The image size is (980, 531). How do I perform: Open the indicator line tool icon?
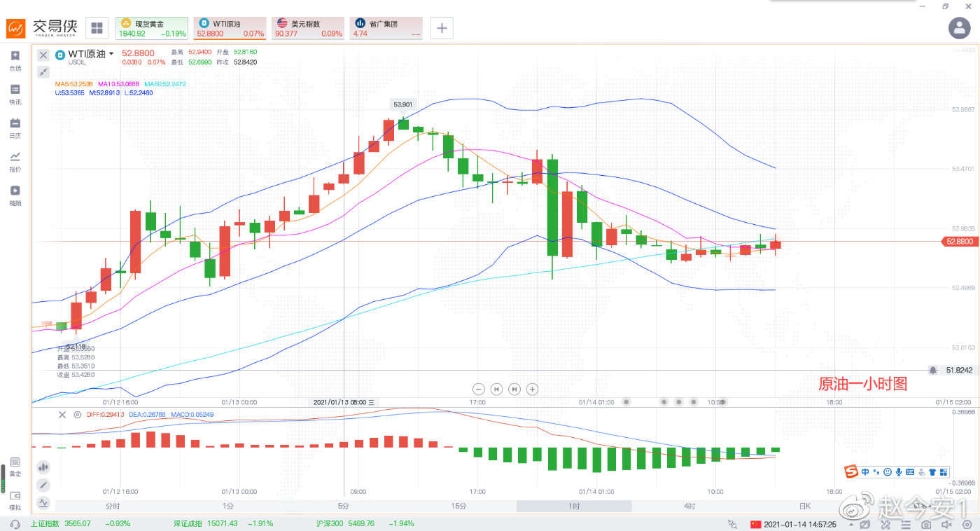[43, 502]
